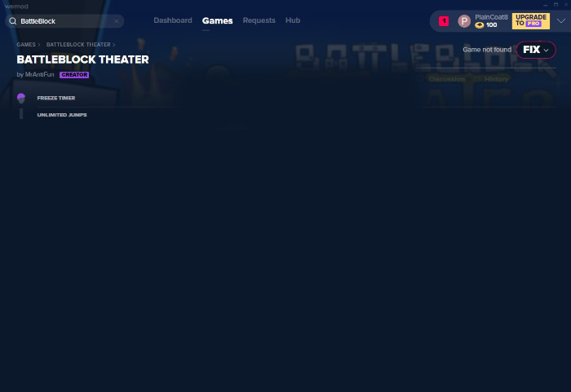The image size is (571, 392).
Task: Toggle the Unlimited Jumps cheat
Action: click(21, 114)
